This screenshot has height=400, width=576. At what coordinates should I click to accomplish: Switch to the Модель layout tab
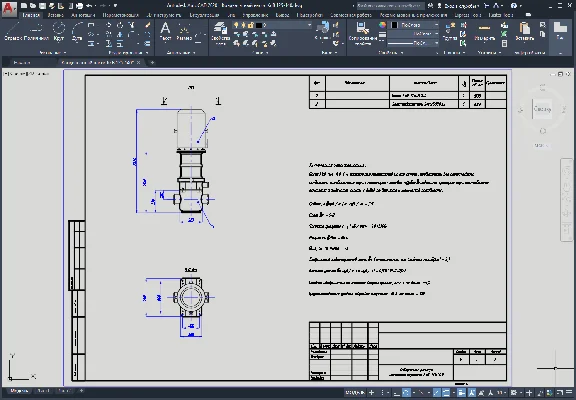(x=19, y=391)
